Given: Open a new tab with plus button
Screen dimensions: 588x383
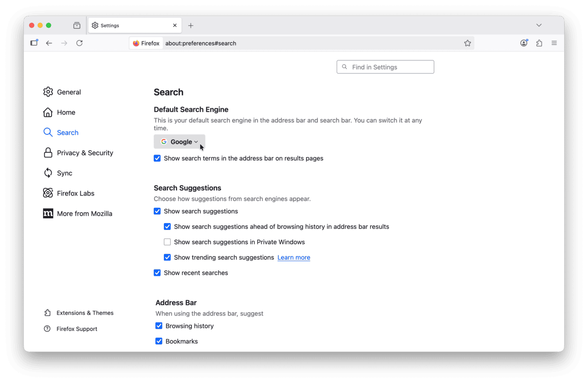Looking at the screenshot, I should point(191,26).
